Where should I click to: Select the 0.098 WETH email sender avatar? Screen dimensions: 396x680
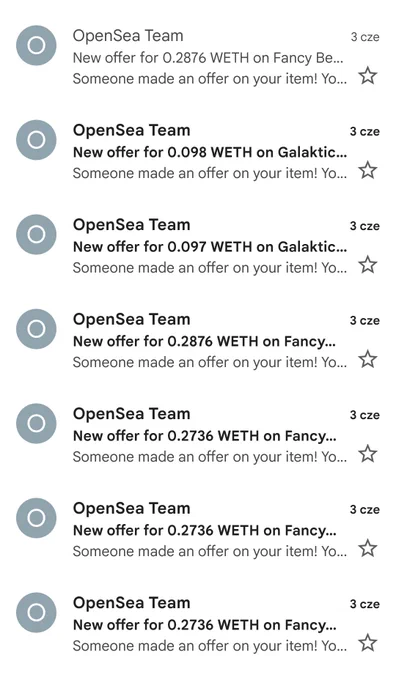coord(36,140)
